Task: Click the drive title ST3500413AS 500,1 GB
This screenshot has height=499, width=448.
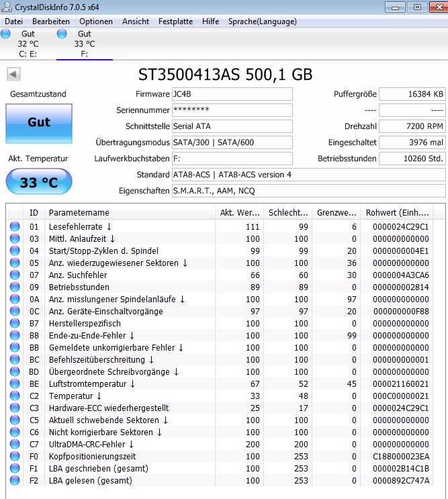Action: coord(225,75)
